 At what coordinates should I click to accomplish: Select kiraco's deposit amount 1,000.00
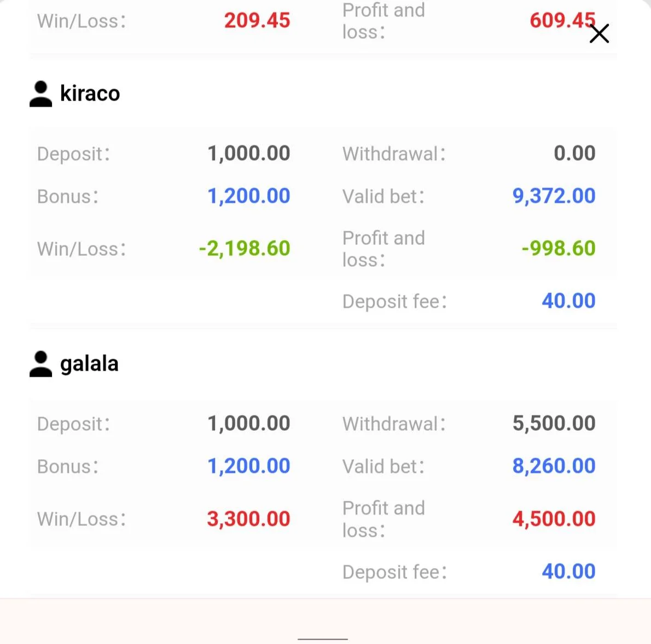click(249, 154)
